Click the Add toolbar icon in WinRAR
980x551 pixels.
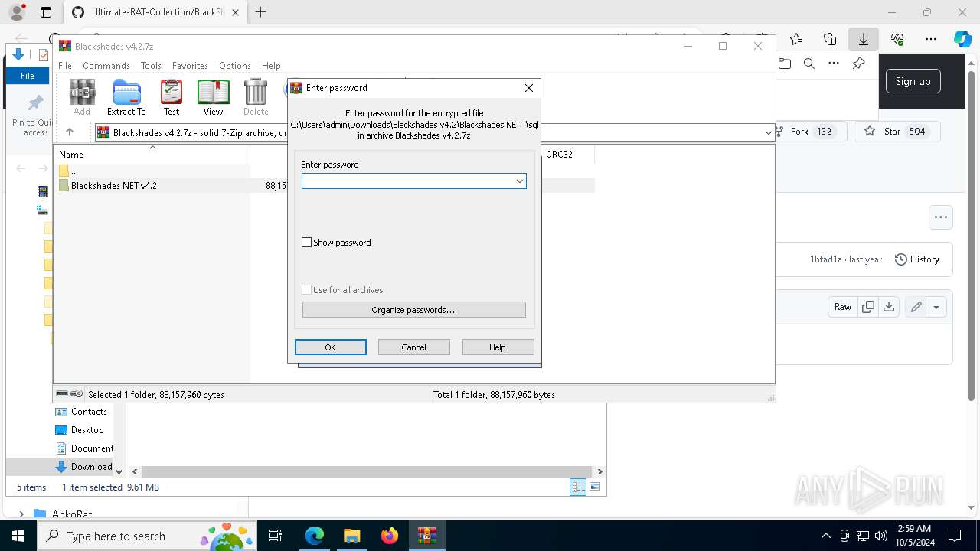point(82,97)
